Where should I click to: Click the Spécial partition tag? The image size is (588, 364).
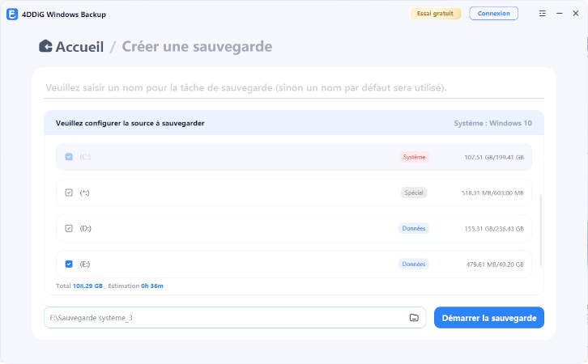(413, 193)
